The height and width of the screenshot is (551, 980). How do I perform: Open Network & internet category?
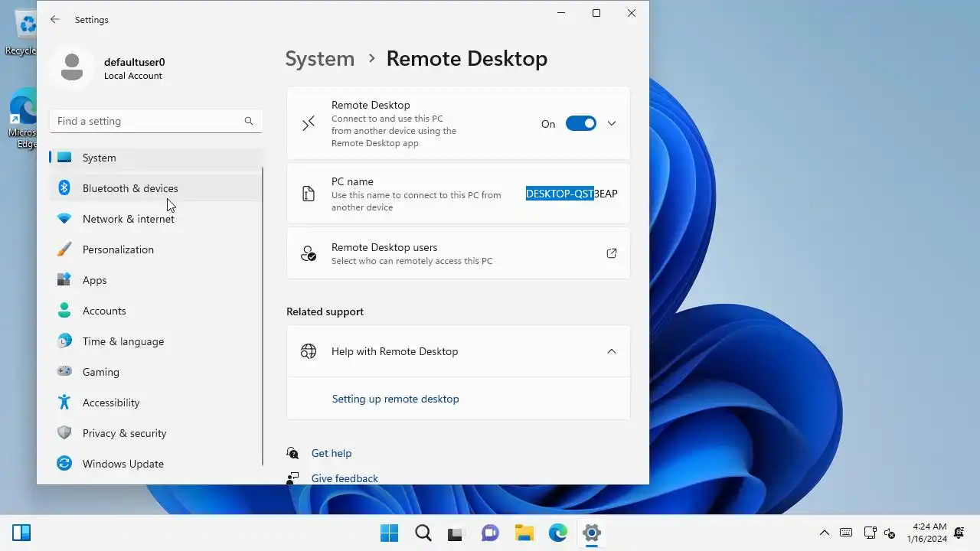(156, 219)
